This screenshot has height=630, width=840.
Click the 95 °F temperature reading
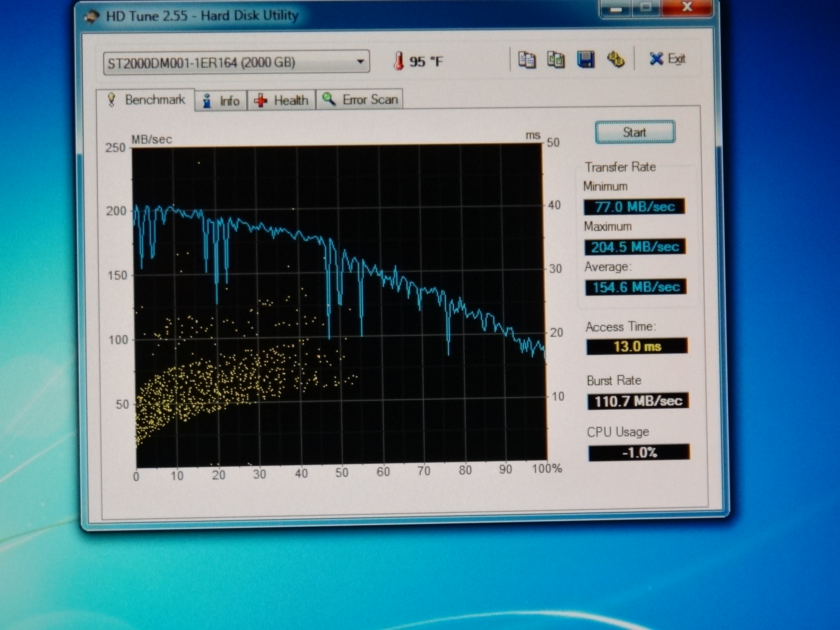point(426,62)
